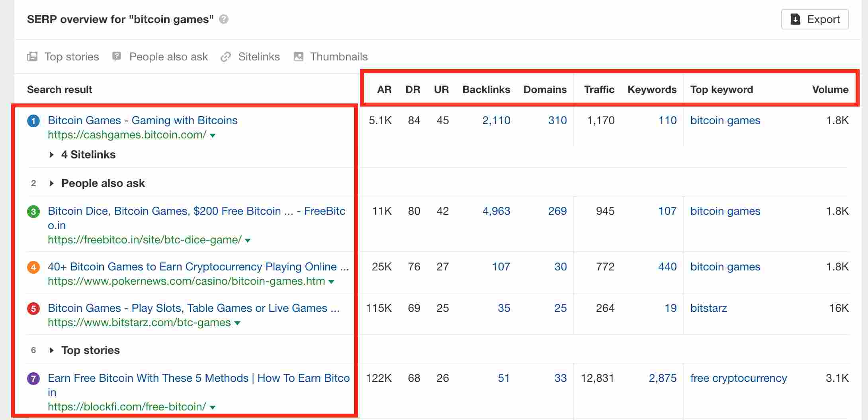The height and width of the screenshot is (420, 868).
Task: Open the 2,110 backlinks value
Action: (496, 120)
